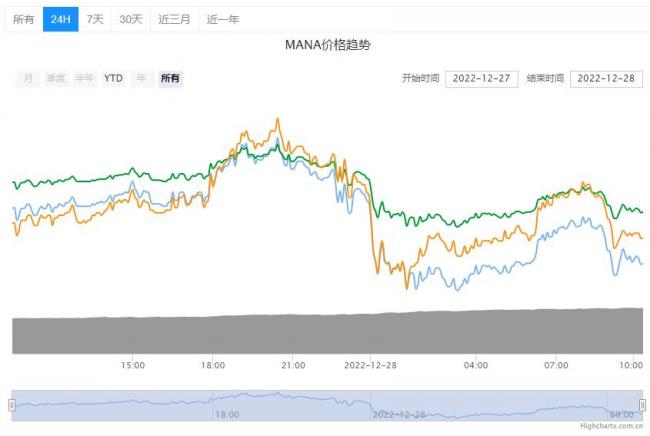Switch to the 7天 tab
This screenshot has width=650, height=436.
coord(95,19)
